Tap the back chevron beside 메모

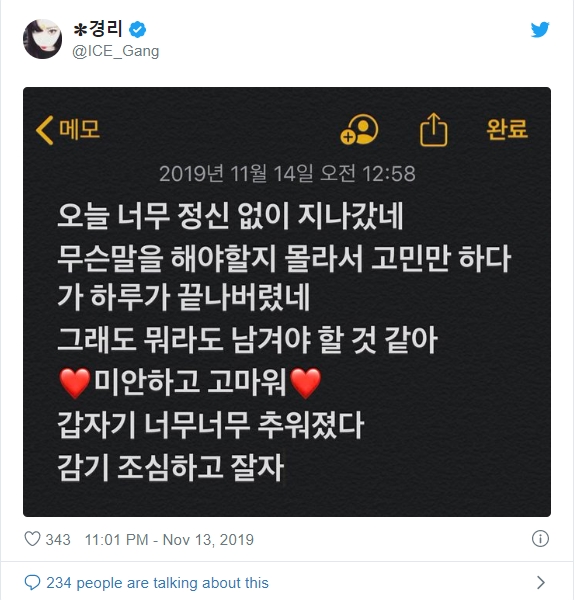point(44,130)
